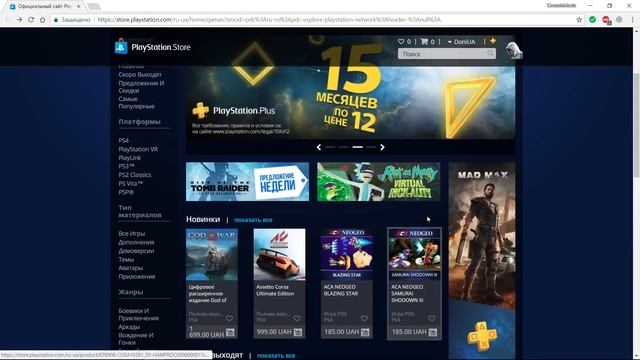Open Скоро Выходят in sidebar
Screen dimensions: 640x360
click(x=140, y=75)
